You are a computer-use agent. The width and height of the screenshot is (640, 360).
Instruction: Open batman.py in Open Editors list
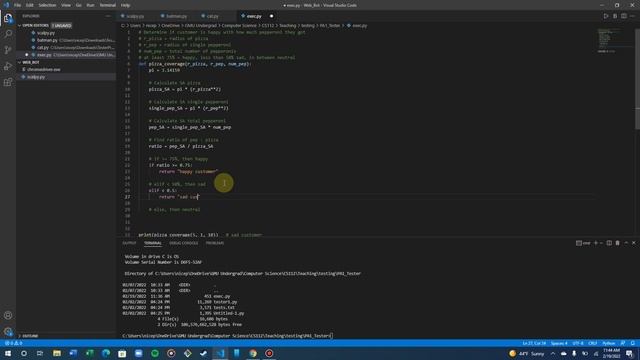pyautogui.click(x=67, y=40)
